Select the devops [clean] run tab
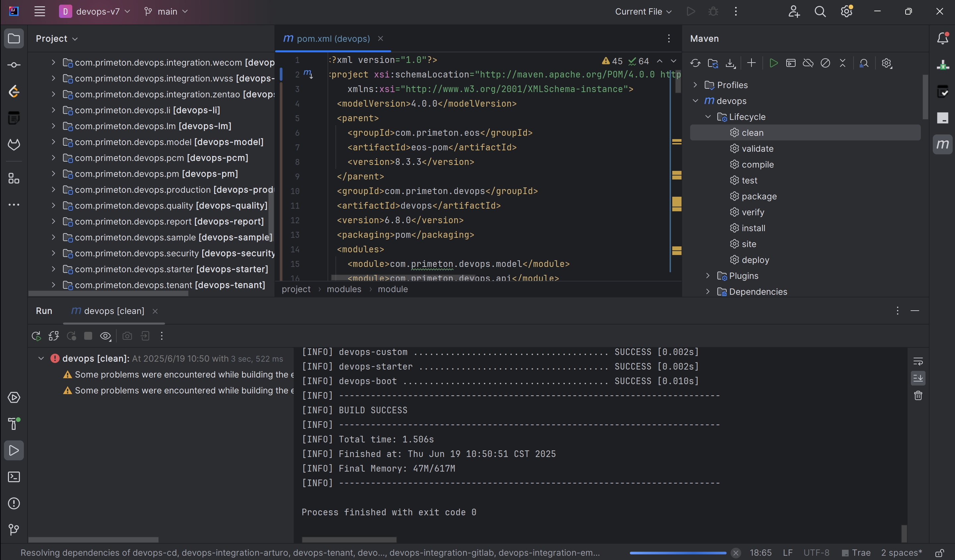 114,311
